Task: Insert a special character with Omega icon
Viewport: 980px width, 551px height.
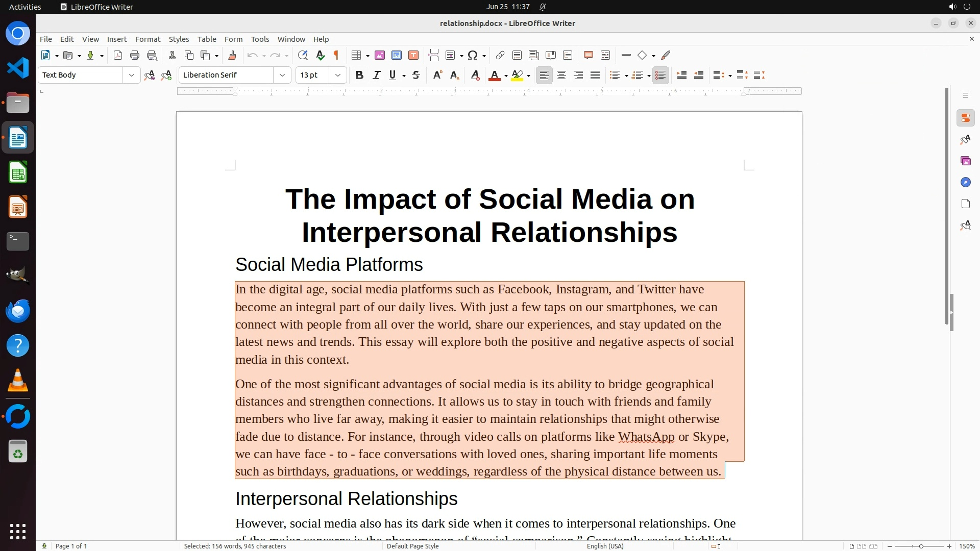Action: click(x=473, y=56)
